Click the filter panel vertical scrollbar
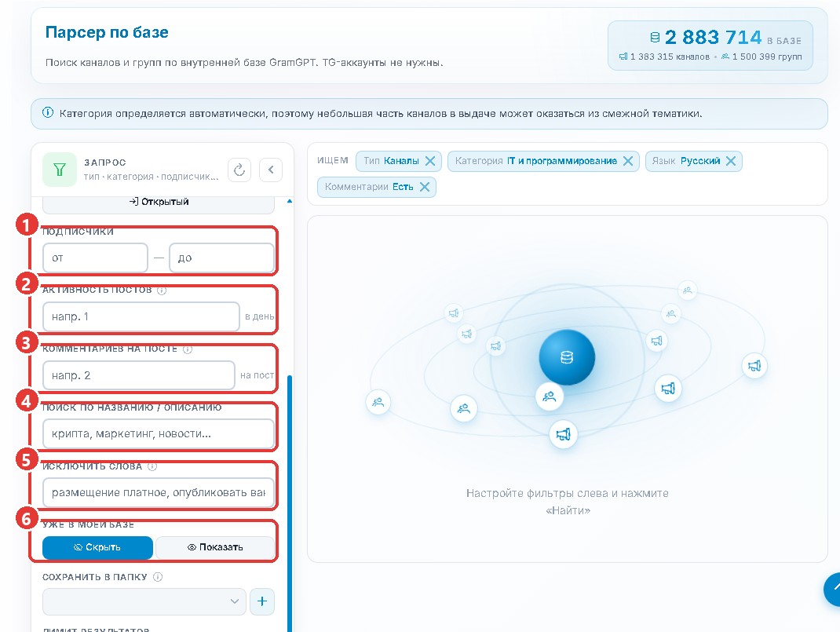Image resolution: width=840 pixels, height=632 pixels. pyautogui.click(x=290, y=503)
